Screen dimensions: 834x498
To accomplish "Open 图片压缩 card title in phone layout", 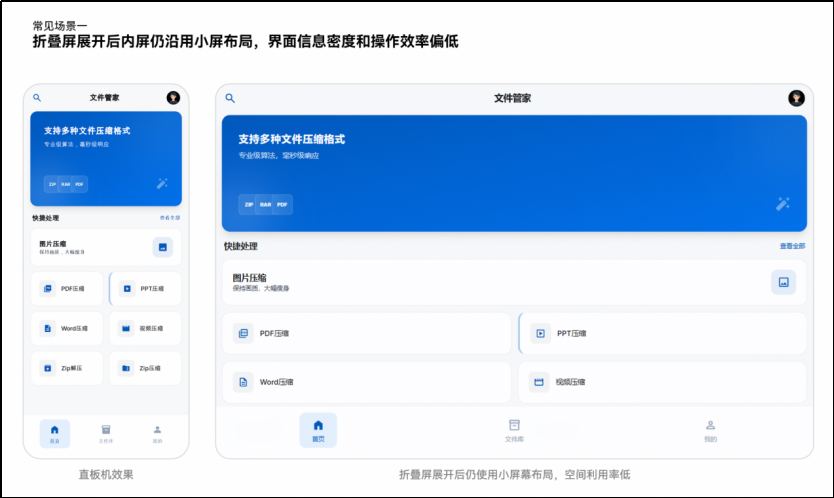I will click(x=53, y=244).
